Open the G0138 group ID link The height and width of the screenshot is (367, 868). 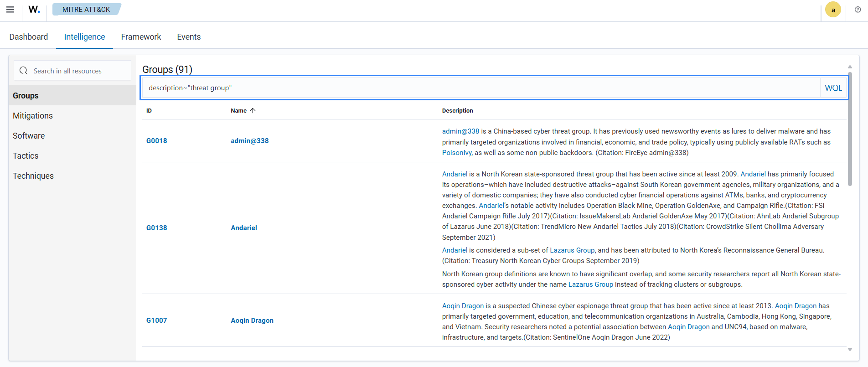[x=156, y=228]
